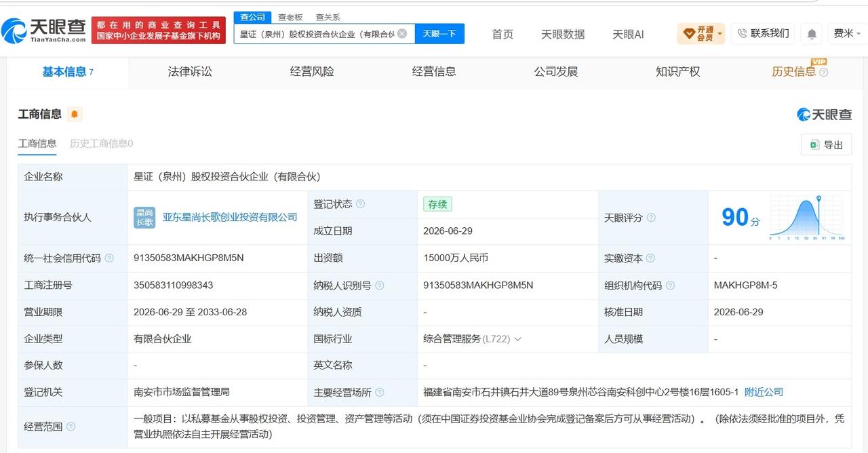The height and width of the screenshot is (453, 868).
Task: Switch to 查老板 search tab
Action: [290, 17]
